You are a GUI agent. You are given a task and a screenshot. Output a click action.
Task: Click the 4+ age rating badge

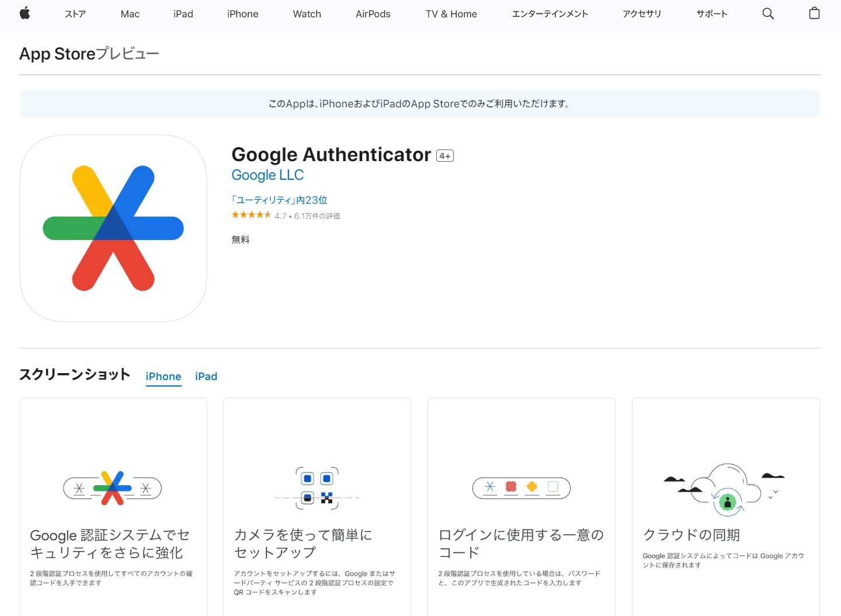(x=445, y=155)
